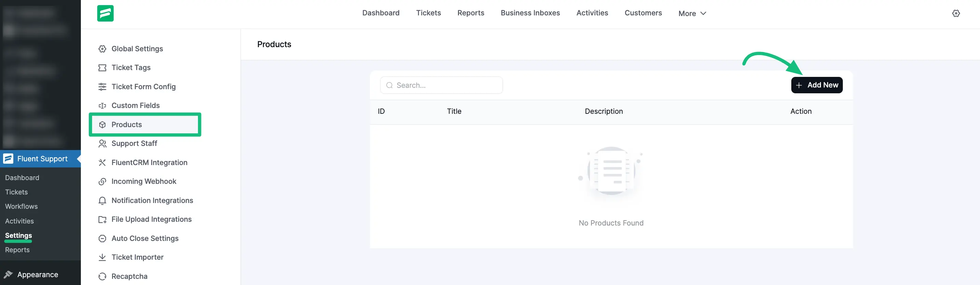
Task: Open the Global Settings menu item
Action: 137,49
